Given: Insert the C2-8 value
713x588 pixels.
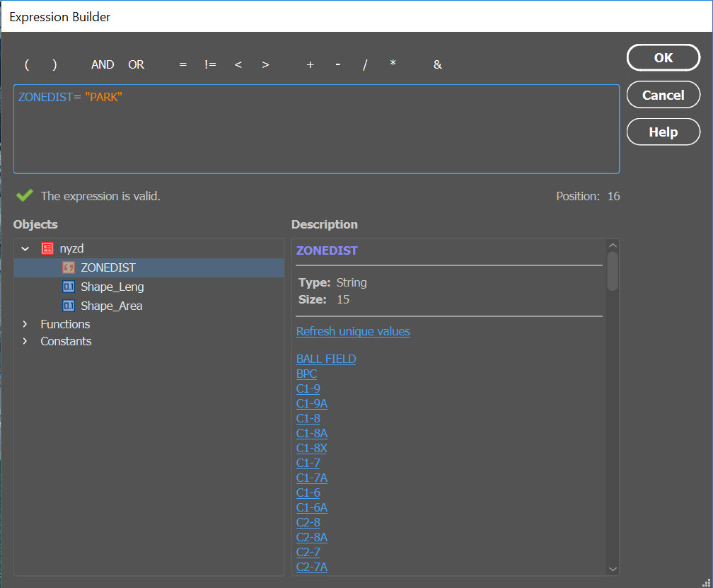Looking at the screenshot, I should point(308,522).
